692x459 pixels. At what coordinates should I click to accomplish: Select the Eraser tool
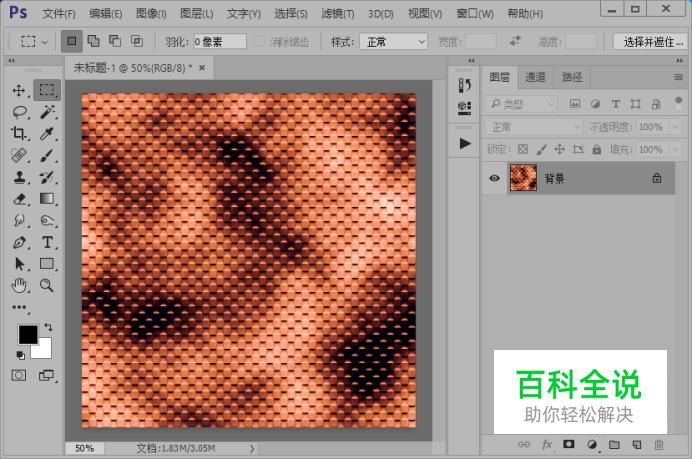(x=19, y=199)
